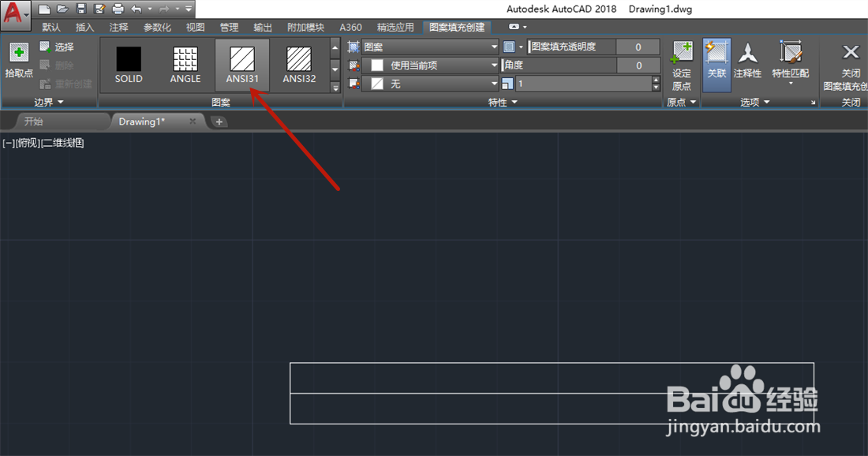Click the hatch transparency (图案填充透明度) slider
This screenshot has height=456, width=868.
point(571,47)
